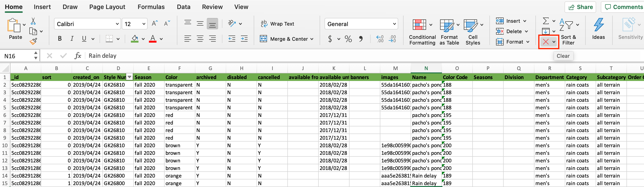
Task: Apply the currency dollar format
Action: coord(330,39)
